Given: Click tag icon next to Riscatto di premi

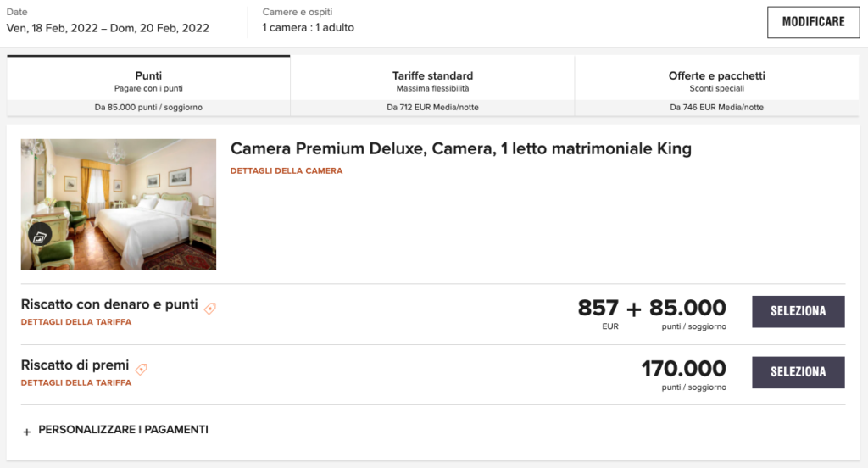Looking at the screenshot, I should coord(142,369).
